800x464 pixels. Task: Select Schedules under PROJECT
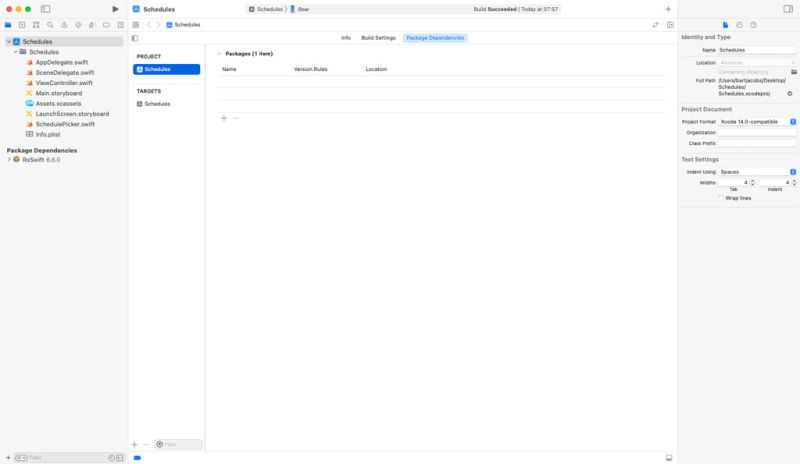click(x=166, y=69)
